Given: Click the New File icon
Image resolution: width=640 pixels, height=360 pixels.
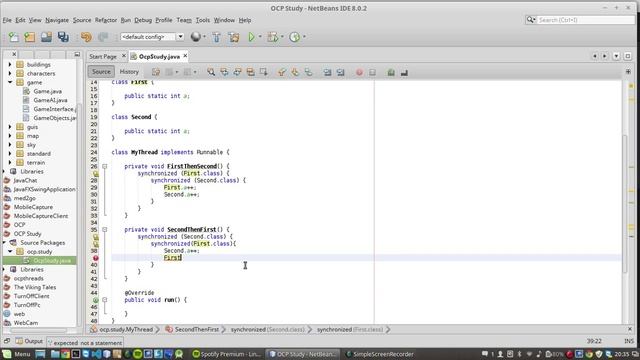Looking at the screenshot, I should pyautogui.click(x=13, y=37).
